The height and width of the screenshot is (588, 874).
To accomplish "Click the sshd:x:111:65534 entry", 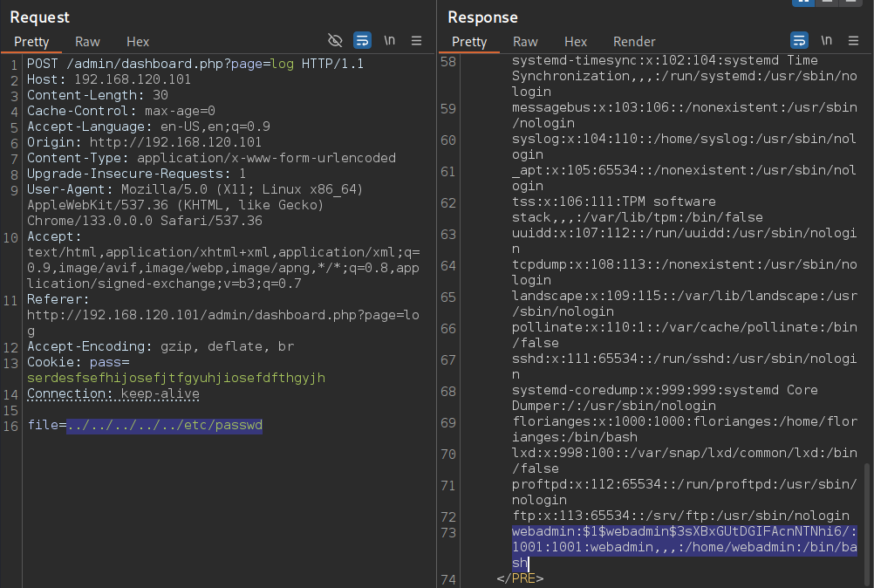I will pyautogui.click(x=685, y=366).
